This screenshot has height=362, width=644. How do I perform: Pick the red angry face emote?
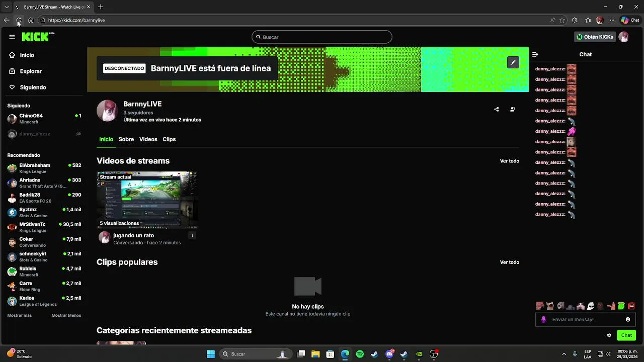[631, 306]
